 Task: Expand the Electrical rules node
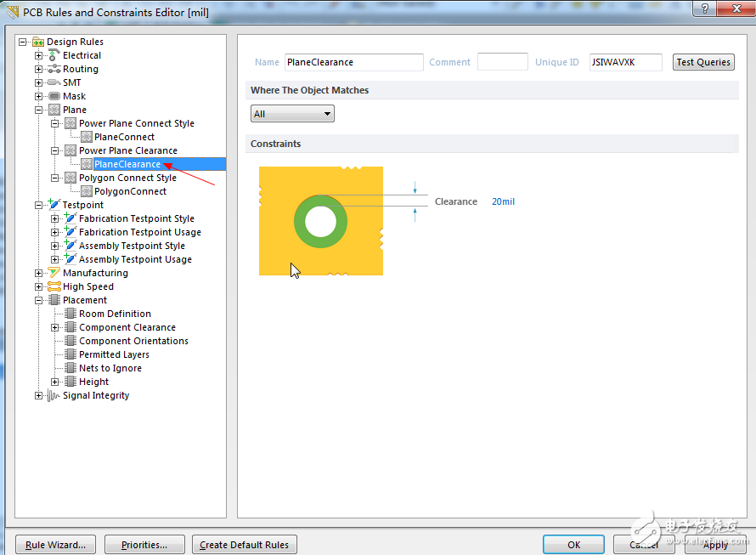coord(38,55)
